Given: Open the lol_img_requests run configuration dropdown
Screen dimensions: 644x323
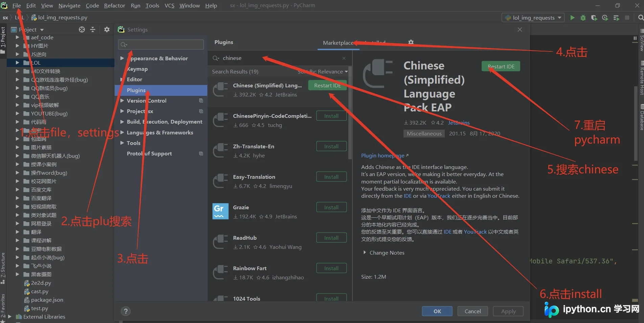Looking at the screenshot, I should tap(533, 18).
